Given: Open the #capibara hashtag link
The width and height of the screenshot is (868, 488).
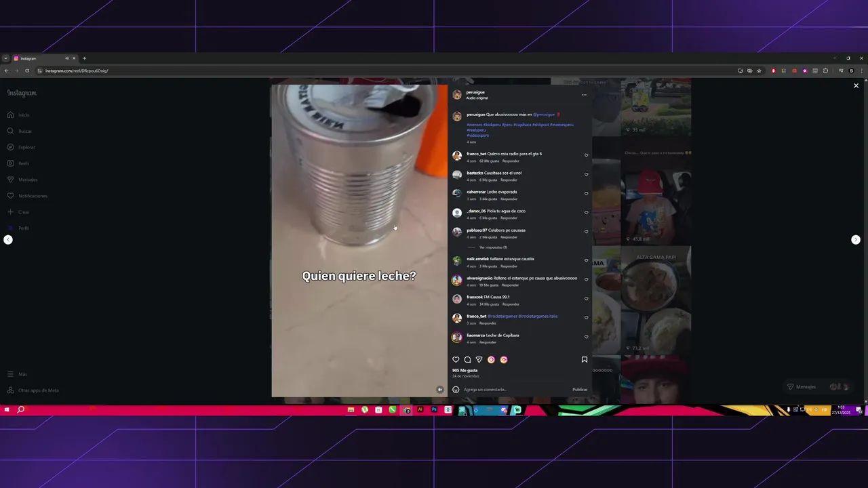Looking at the screenshot, I should pos(521,125).
